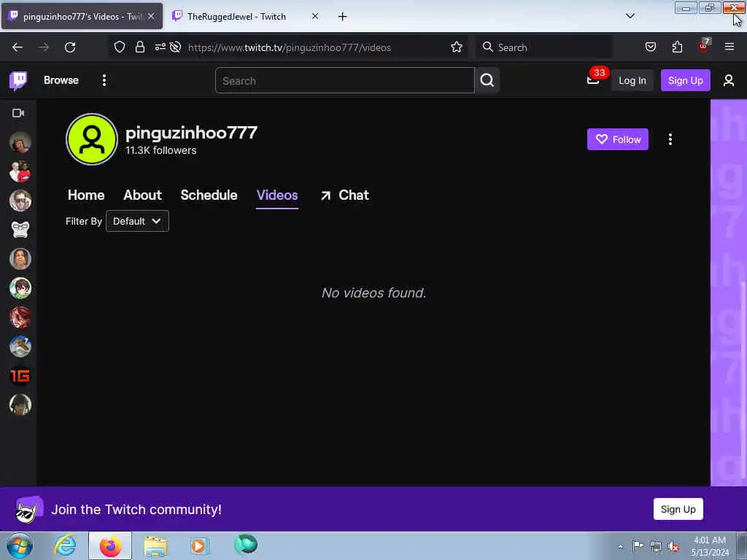Open the second sidebar channel avatar with red shirt
This screenshot has width=747, height=560.
(20, 171)
